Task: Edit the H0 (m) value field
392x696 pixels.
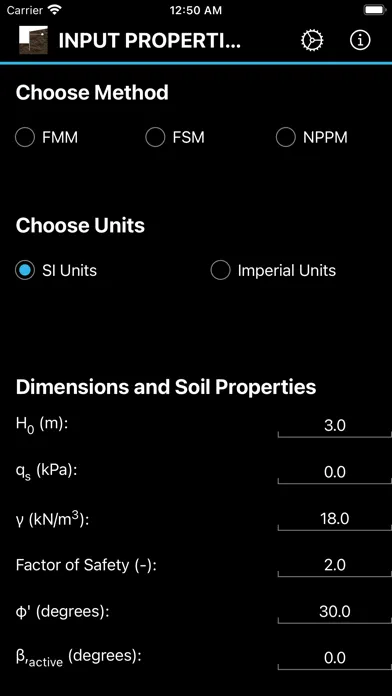Action: pos(335,426)
